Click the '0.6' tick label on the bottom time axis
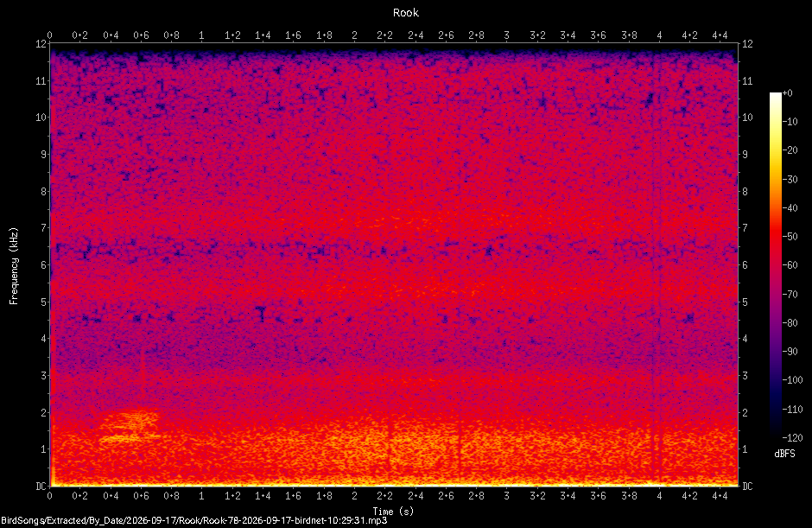This screenshot has width=812, height=528. 141,496
